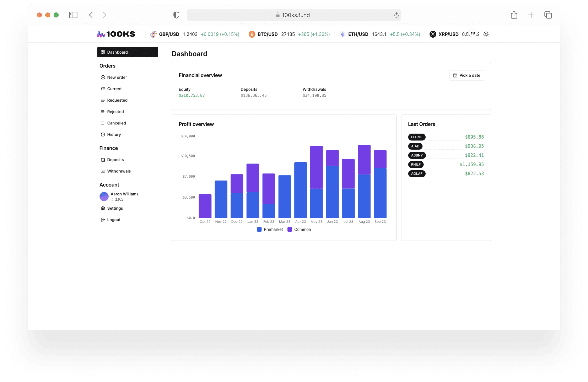
Task: Click the 100KS logo
Action: pyautogui.click(x=116, y=34)
